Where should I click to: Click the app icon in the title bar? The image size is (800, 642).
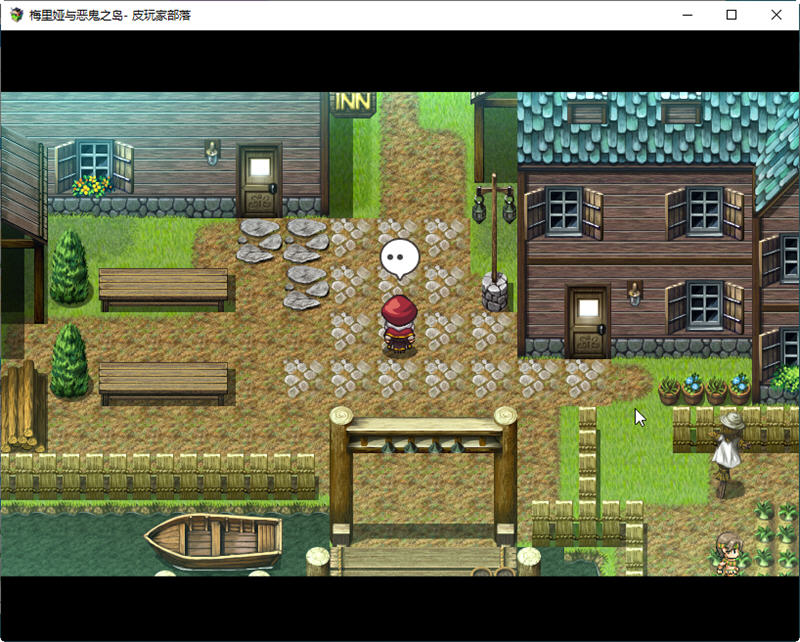15,15
